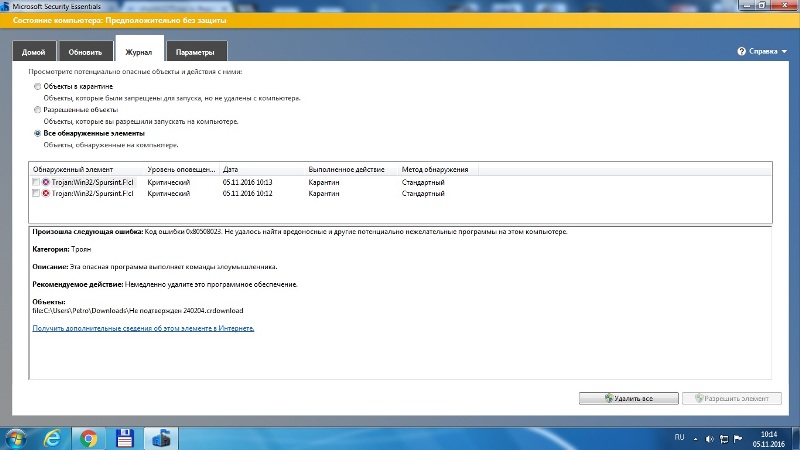
Task: Open Microsoft Security Essentials taskbar icon
Action: 160,437
